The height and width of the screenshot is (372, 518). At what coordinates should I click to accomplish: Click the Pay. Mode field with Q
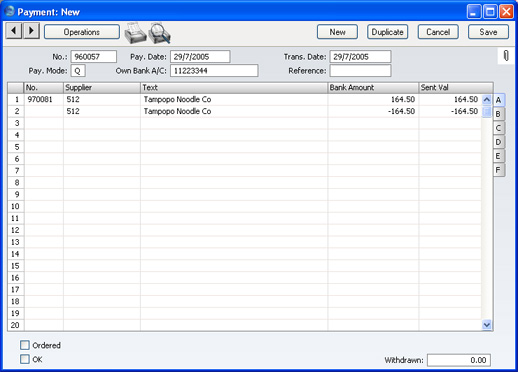[78, 71]
